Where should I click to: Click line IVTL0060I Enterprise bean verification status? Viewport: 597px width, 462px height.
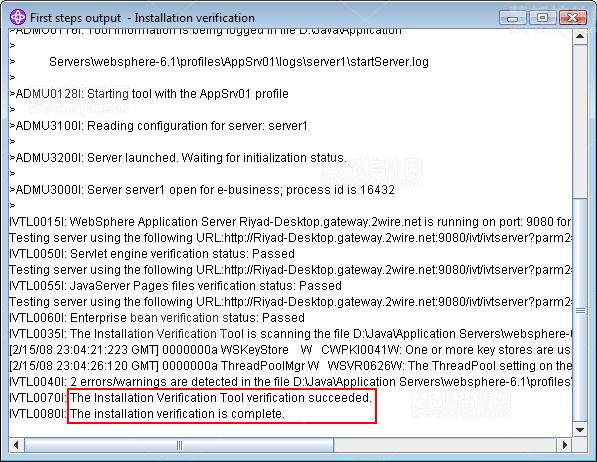(x=157, y=318)
